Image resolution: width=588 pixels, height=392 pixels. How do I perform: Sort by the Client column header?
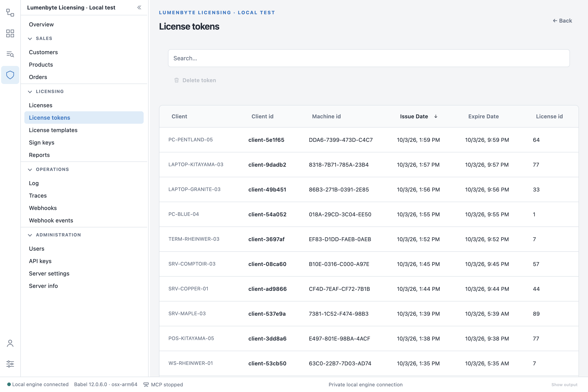[x=179, y=117]
